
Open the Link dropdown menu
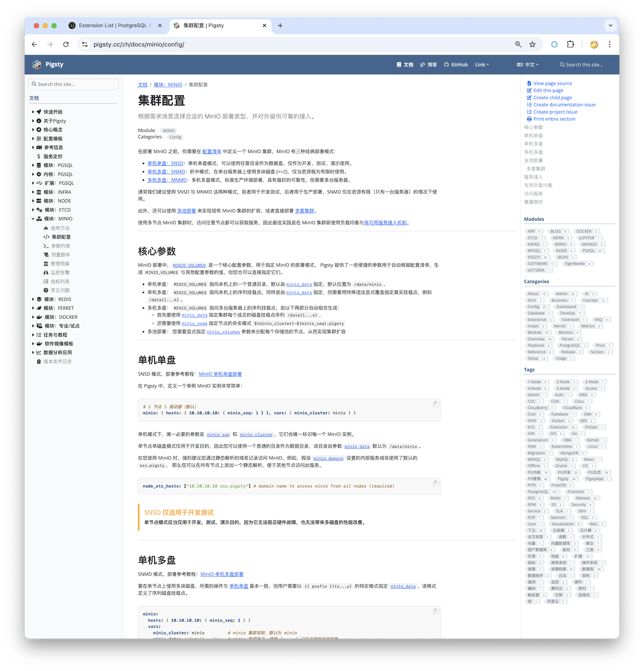coord(482,64)
